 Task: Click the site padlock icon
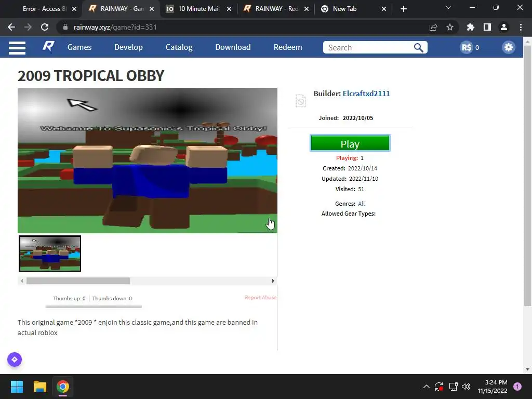65,27
